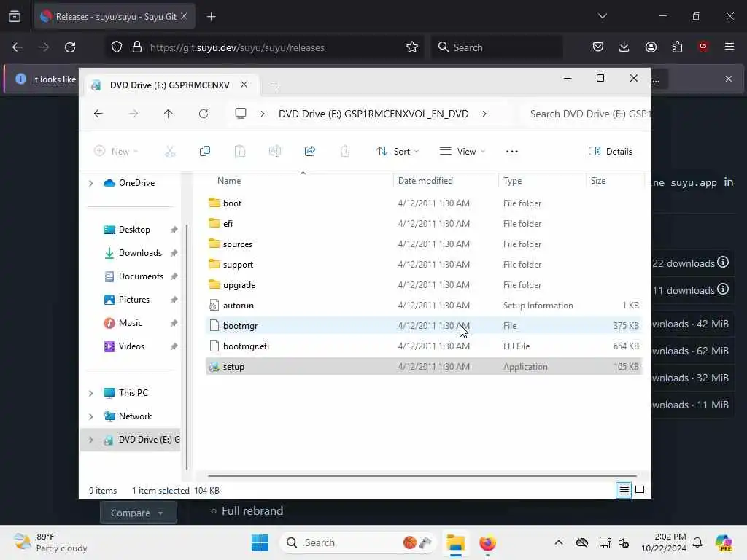The image size is (747, 560).
Task: Click the uBlock Origin extension icon
Action: tap(703, 47)
